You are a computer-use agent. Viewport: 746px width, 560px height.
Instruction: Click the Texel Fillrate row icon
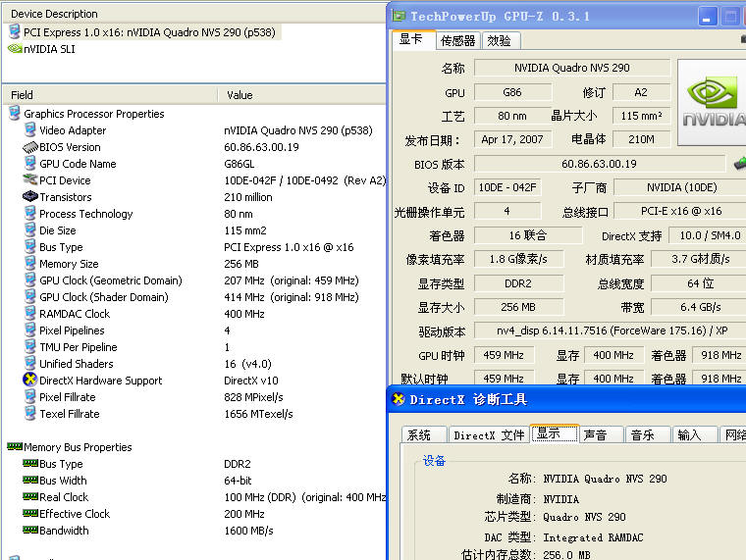tap(30, 413)
